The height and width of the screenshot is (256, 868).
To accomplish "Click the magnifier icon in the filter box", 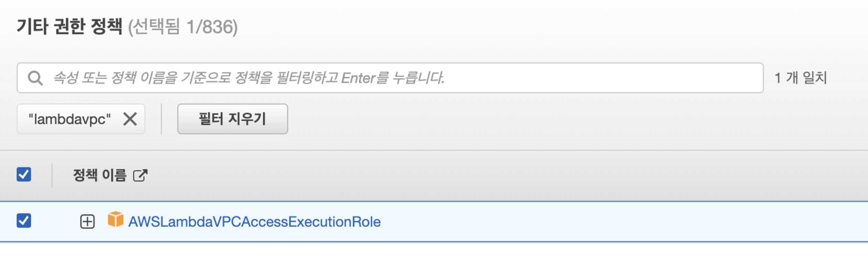I will [x=35, y=78].
